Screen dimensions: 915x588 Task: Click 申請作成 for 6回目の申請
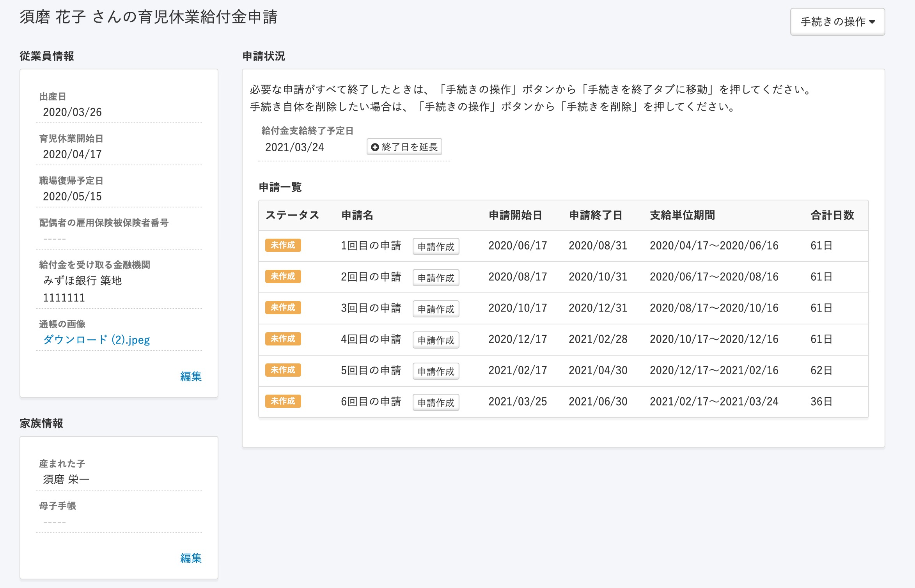tap(436, 402)
